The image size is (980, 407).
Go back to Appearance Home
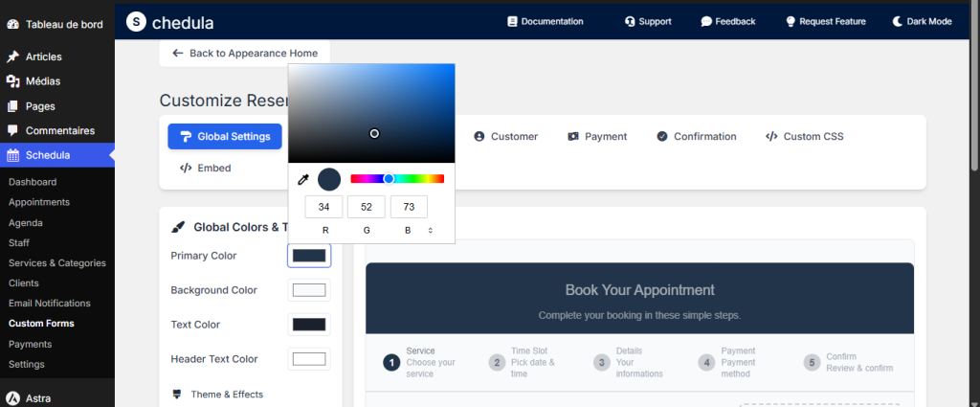click(x=245, y=53)
